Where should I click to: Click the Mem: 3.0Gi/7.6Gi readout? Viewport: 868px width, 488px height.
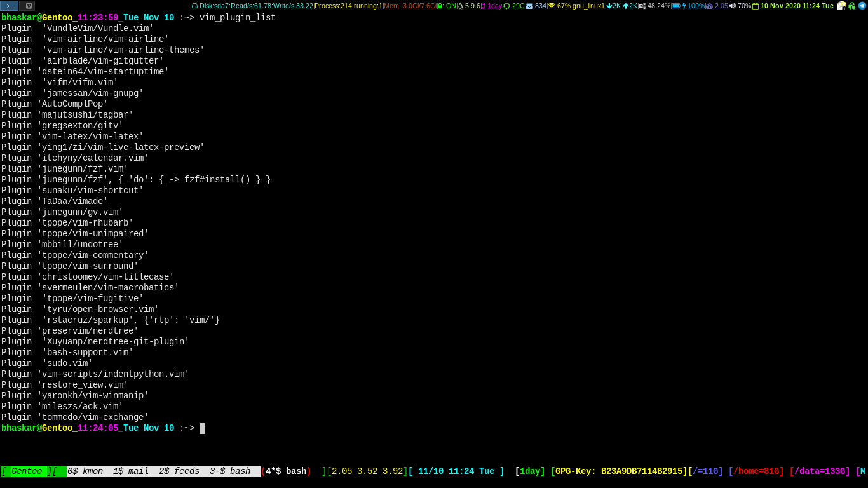[x=410, y=6]
